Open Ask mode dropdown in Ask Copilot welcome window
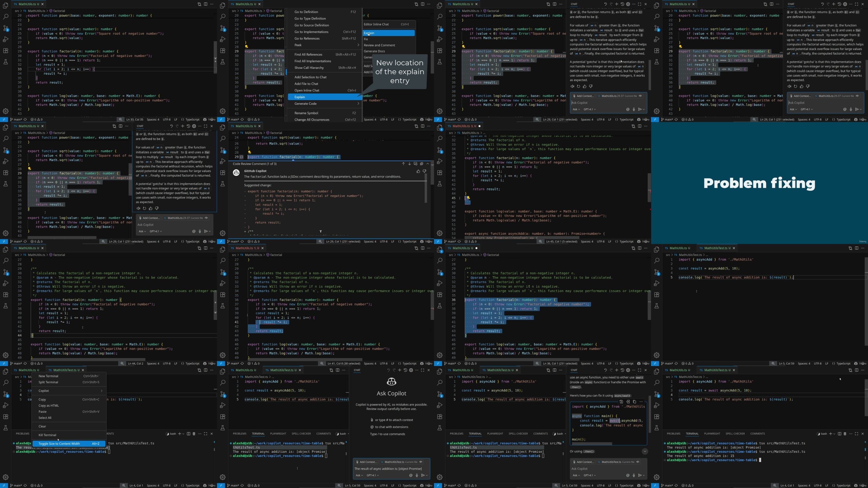Image resolution: width=868 pixels, height=488 pixels. [x=359, y=475]
